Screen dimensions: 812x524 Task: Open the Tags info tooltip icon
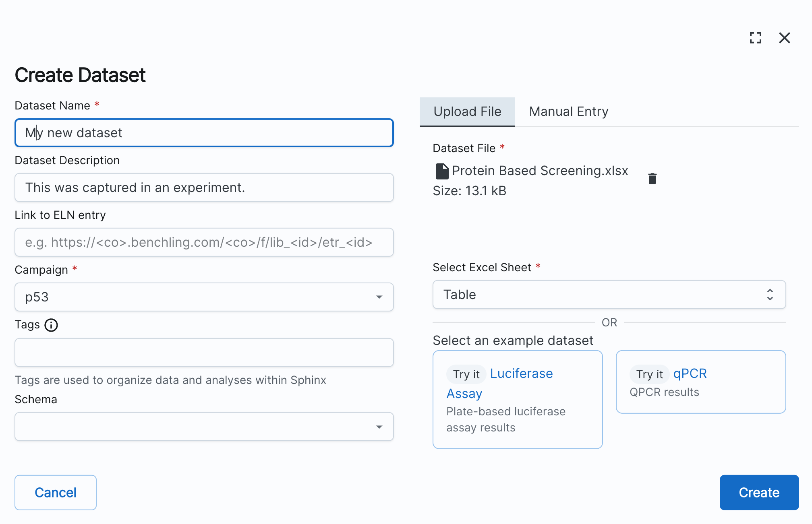(x=51, y=325)
